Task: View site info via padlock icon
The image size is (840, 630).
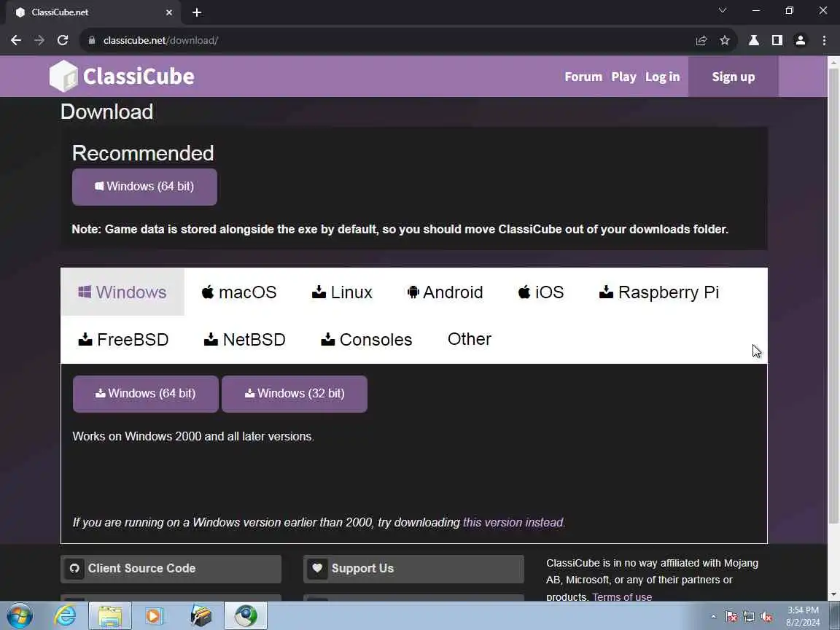Action: click(x=92, y=40)
